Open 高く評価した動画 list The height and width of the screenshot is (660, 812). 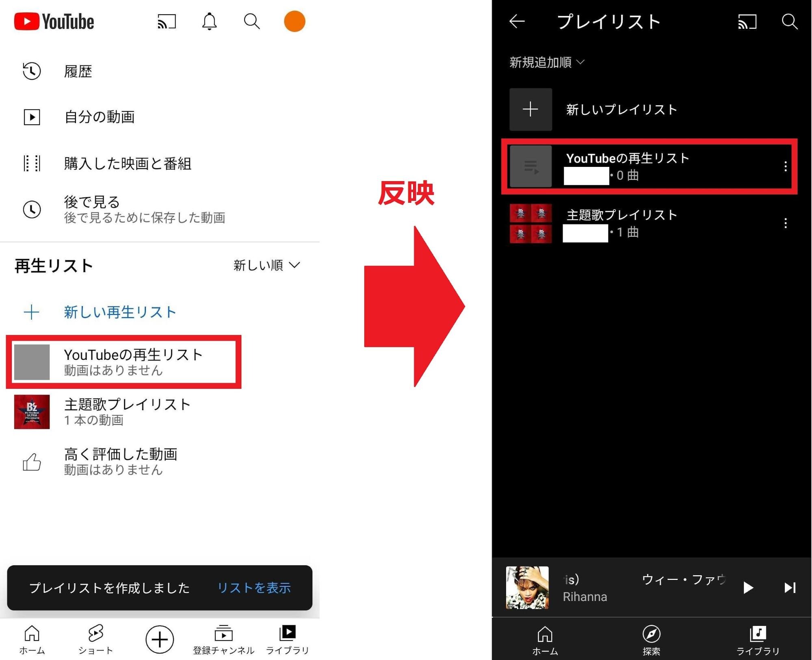(x=160, y=462)
